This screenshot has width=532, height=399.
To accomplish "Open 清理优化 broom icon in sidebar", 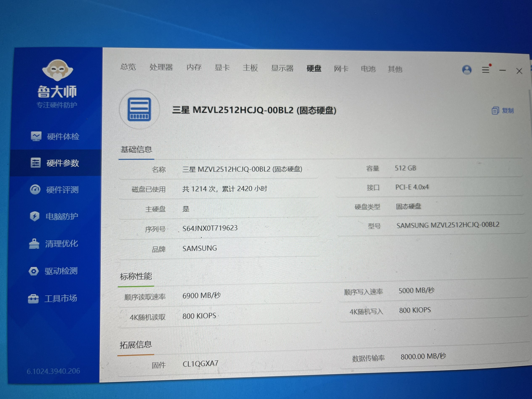I will 34,244.
